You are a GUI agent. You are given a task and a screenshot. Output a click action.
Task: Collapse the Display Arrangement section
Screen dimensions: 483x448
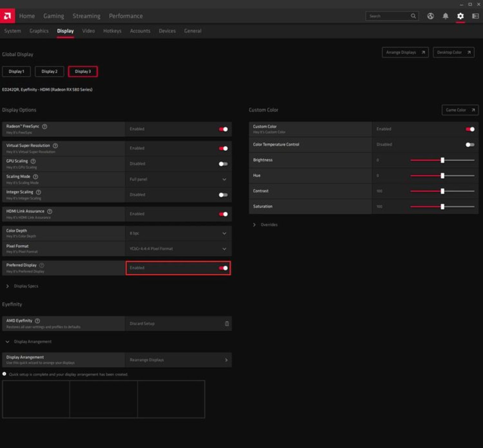(29, 342)
